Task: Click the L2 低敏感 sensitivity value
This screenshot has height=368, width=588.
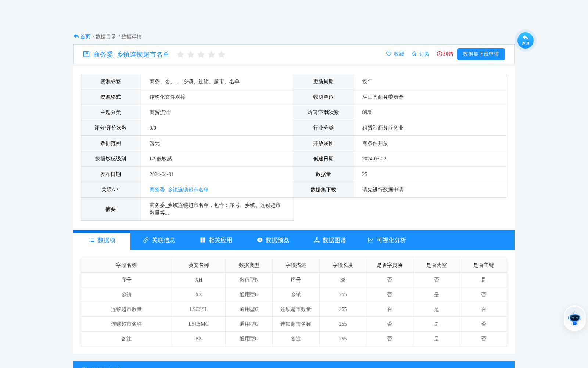Action: tap(161, 159)
